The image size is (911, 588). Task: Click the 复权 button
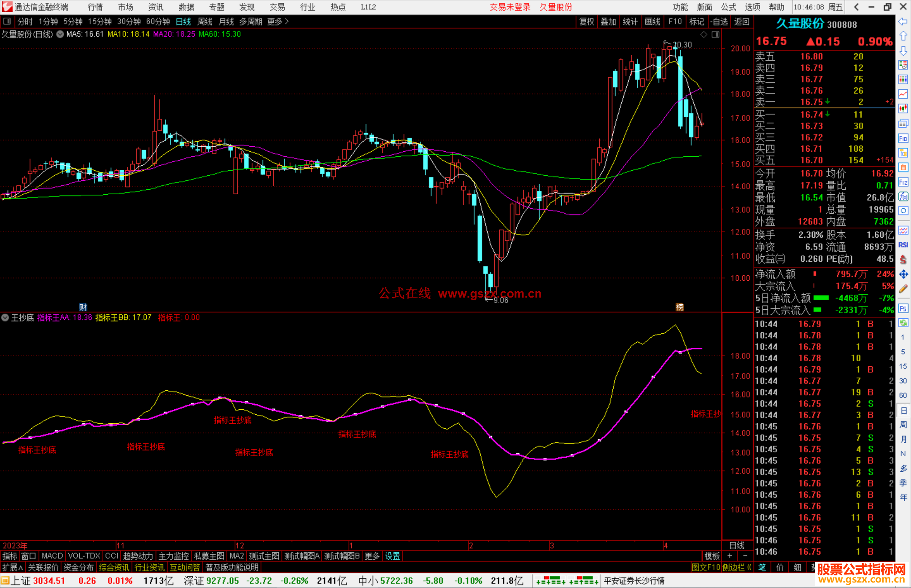tap(586, 21)
